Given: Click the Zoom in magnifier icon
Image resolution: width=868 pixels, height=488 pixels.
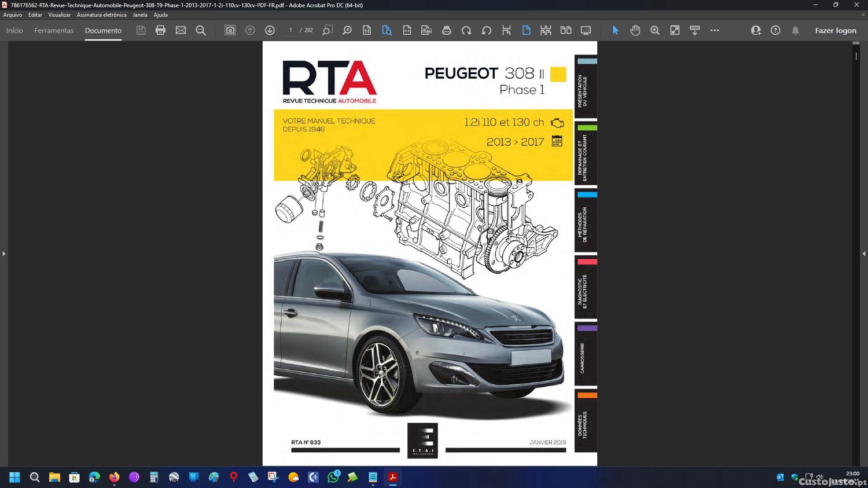Looking at the screenshot, I should 654,30.
